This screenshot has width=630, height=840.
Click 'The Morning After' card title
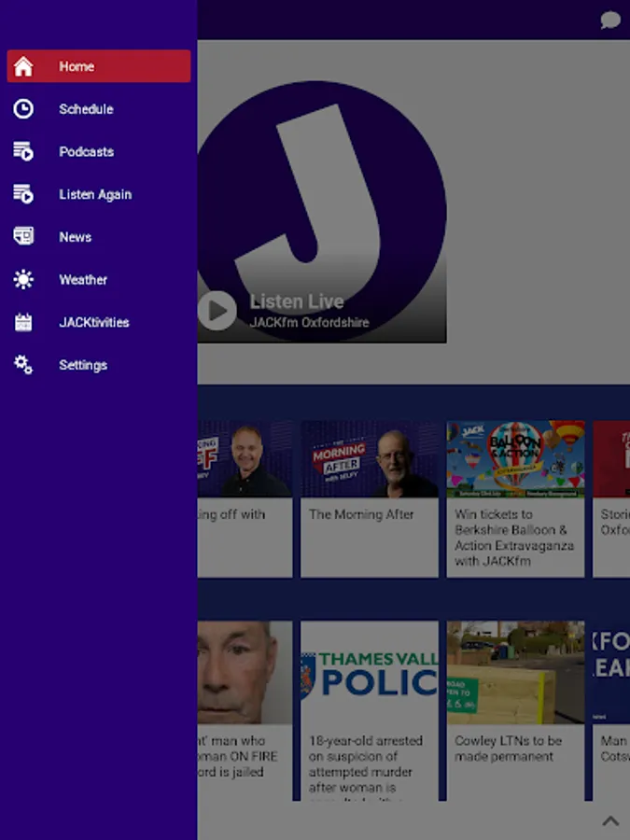coord(361,514)
